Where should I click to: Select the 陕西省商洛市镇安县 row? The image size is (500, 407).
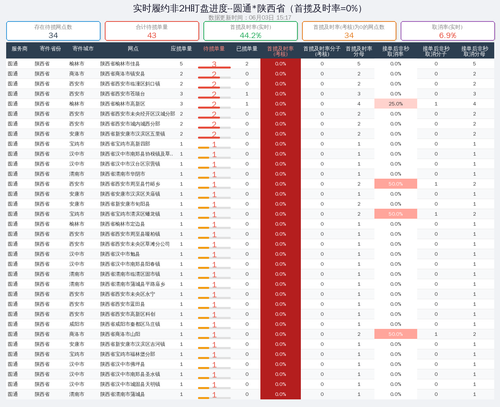(x=250, y=74)
